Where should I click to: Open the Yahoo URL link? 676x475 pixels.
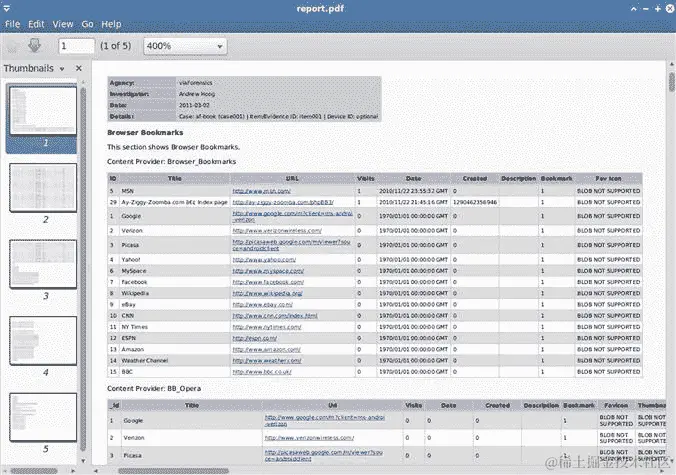264,259
